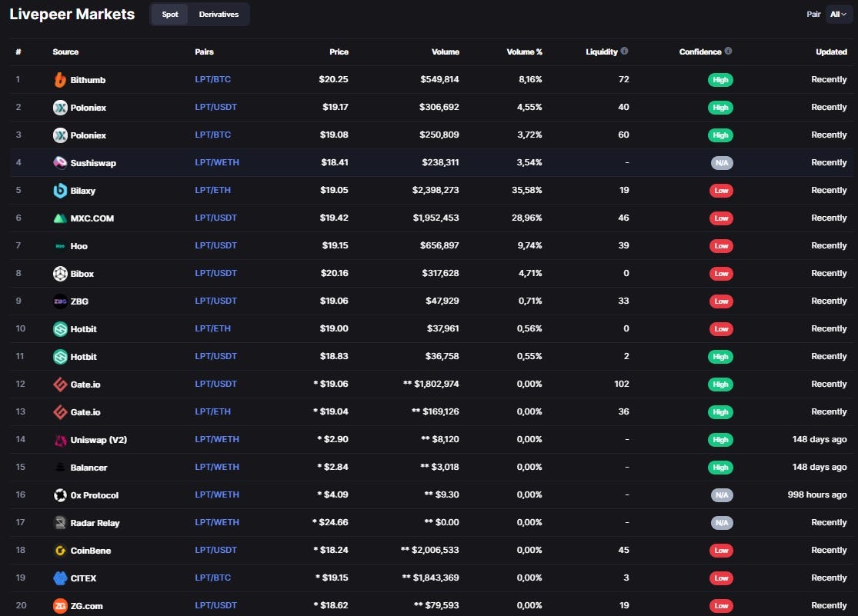Image resolution: width=858 pixels, height=616 pixels.
Task: Click the 0x Protocol logo icon
Action: 60,495
